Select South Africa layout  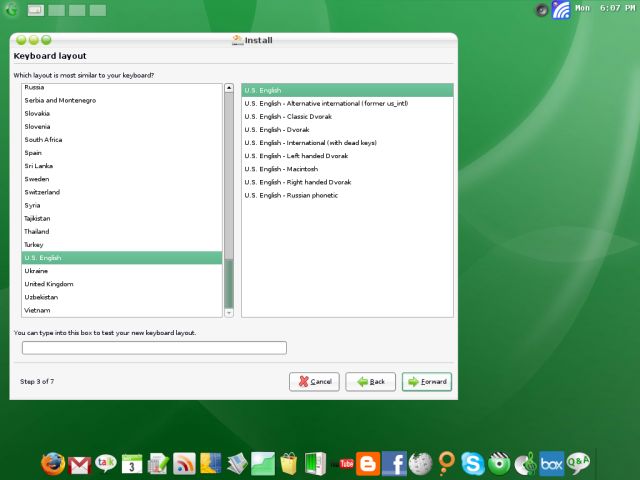pos(122,139)
